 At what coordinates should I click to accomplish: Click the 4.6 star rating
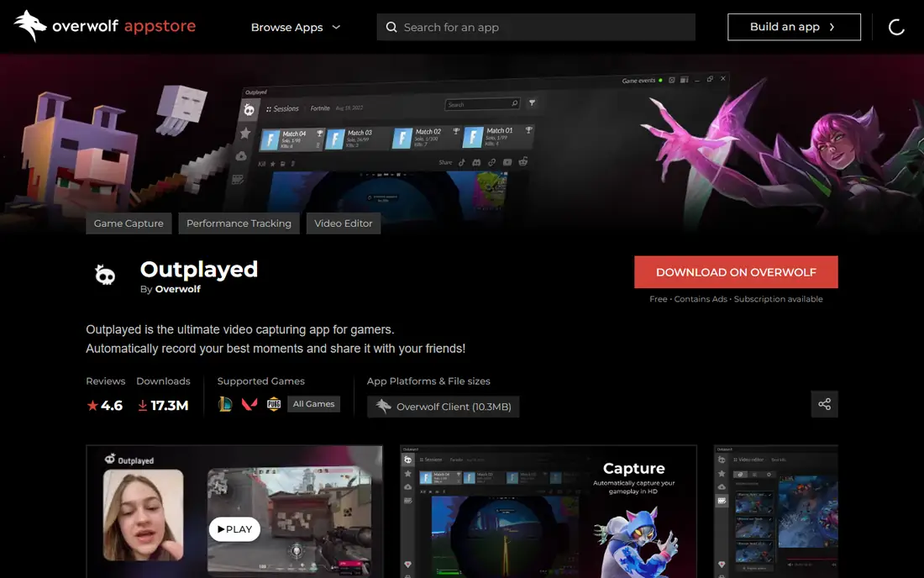(x=105, y=406)
